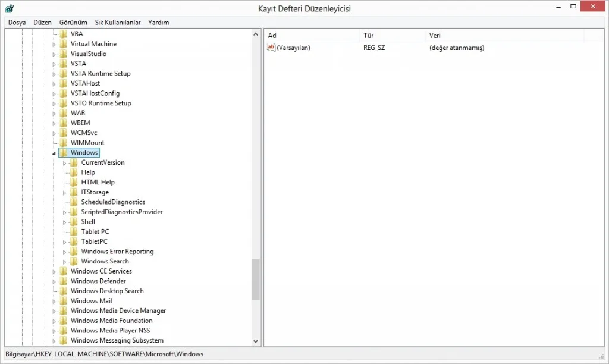Screen dimensions: 609x364
Task: Open the Dosya menu
Action: tap(17, 23)
